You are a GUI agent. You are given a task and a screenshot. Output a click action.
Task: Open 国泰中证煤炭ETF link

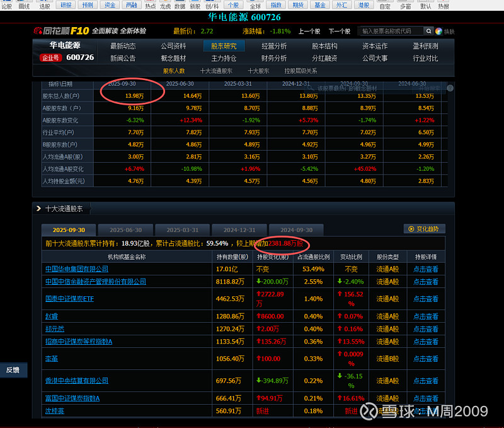click(69, 299)
